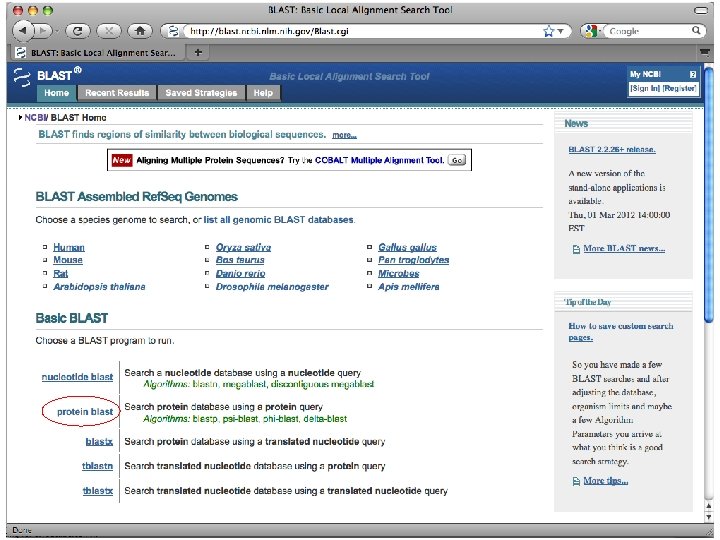Select the Rat genome link

(61, 274)
